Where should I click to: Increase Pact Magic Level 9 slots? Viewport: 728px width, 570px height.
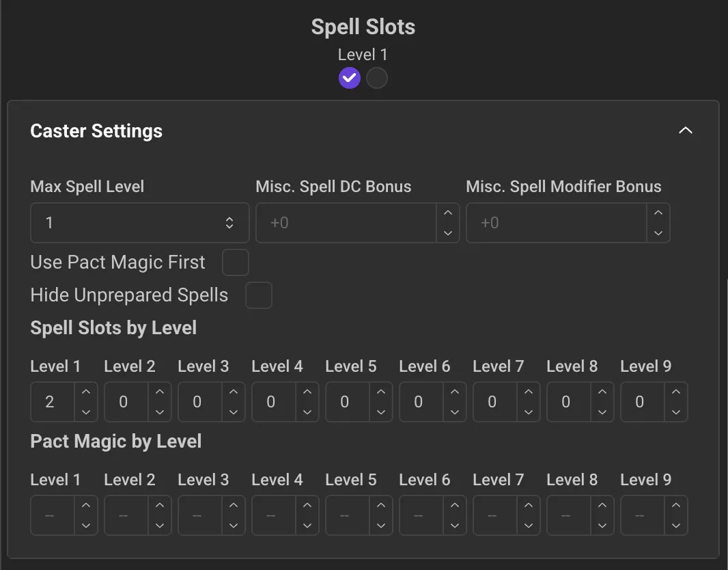tap(676, 506)
